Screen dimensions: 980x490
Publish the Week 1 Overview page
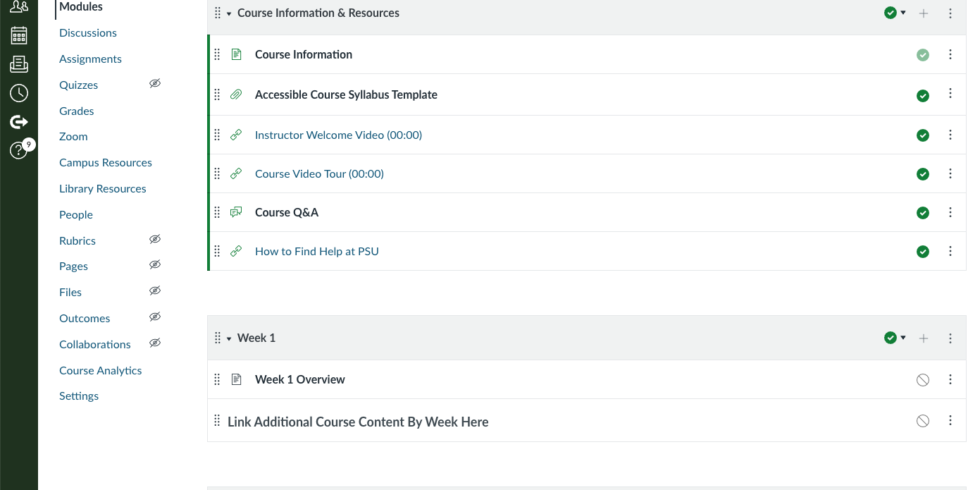[x=923, y=380]
